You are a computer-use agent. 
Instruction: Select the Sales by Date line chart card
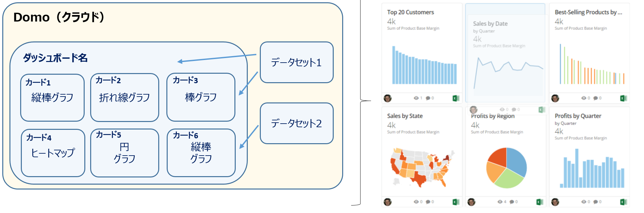point(505,53)
